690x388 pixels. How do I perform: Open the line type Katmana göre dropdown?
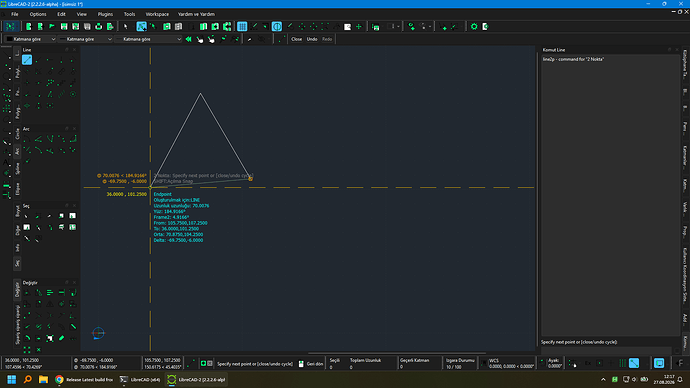148,39
